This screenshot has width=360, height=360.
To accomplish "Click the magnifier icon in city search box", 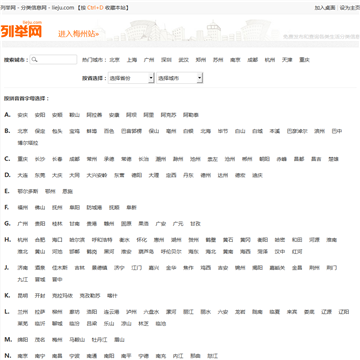I will (x=34, y=60).
